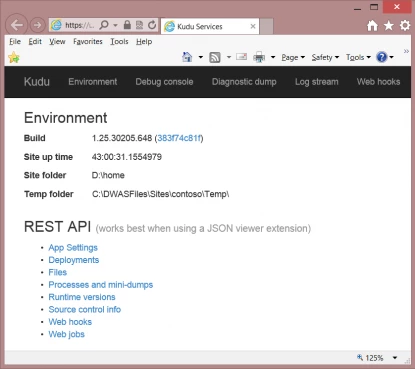Image resolution: width=415 pixels, height=369 pixels.
Task: Click the build number 1.25.30205.648
Action: click(x=122, y=138)
